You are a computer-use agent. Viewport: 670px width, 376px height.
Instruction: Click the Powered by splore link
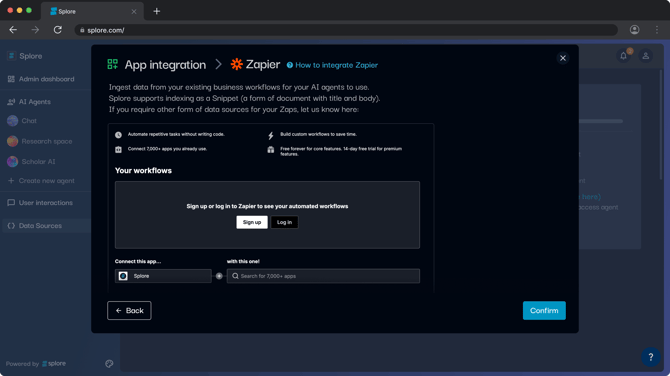point(36,364)
